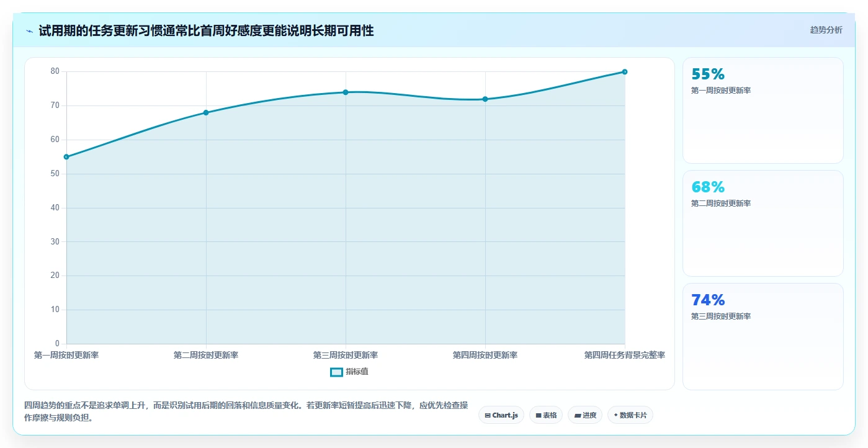This screenshot has width=868, height=448.
Task: Click 第一周按时更新率 caption under 55%
Action: coord(721,91)
